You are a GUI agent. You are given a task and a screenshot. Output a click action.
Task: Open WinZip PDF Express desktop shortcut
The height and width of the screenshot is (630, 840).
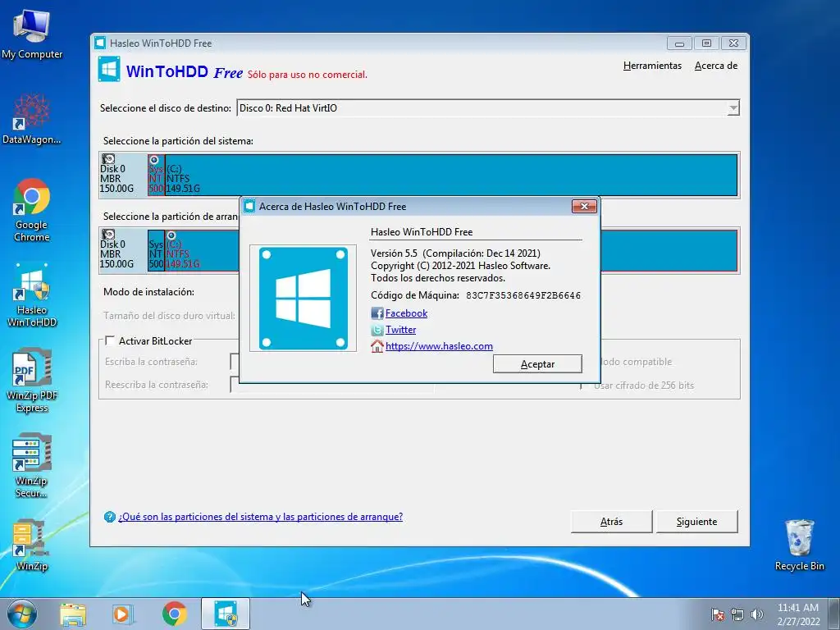point(32,381)
